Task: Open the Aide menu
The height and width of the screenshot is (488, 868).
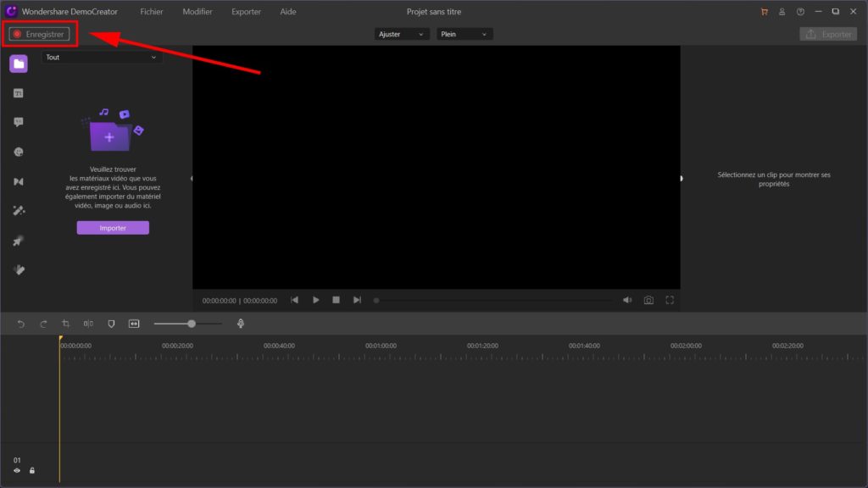Action: (x=288, y=12)
